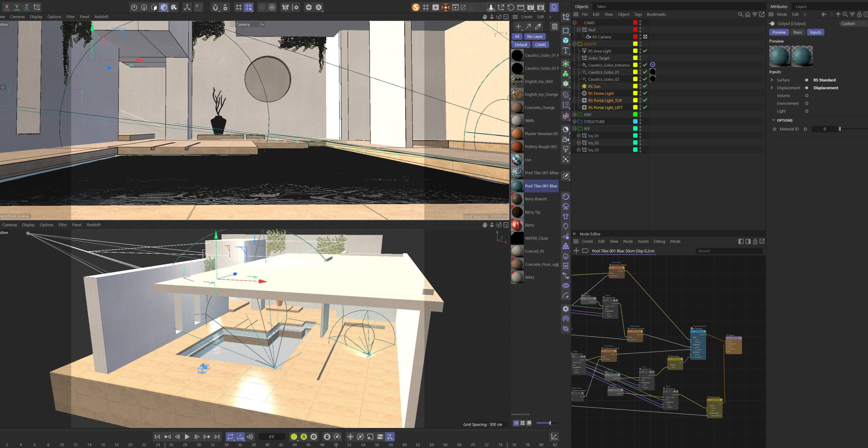Switch to the Takes tab
The height and width of the screenshot is (448, 868).
click(601, 6)
